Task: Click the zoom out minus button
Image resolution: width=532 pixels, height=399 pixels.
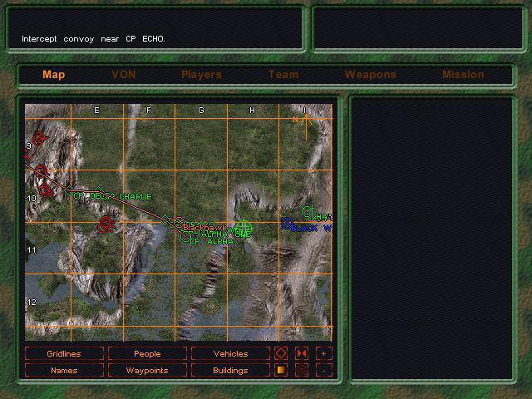Action: [323, 371]
